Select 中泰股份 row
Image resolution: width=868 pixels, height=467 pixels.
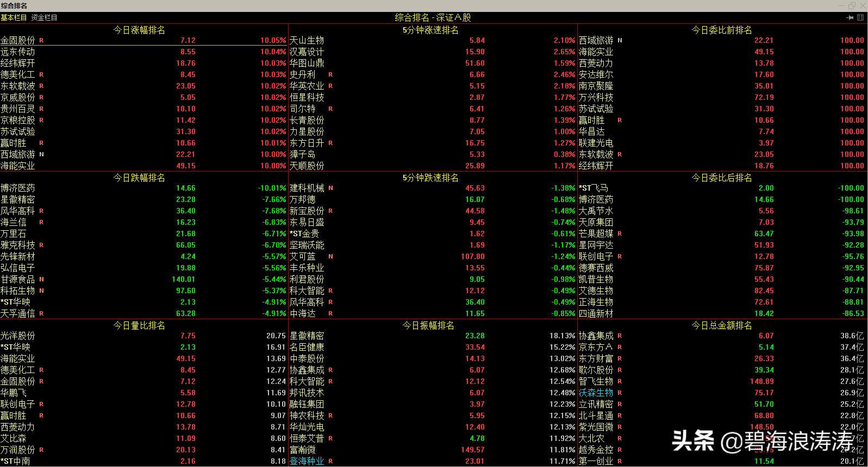[x=433, y=358]
